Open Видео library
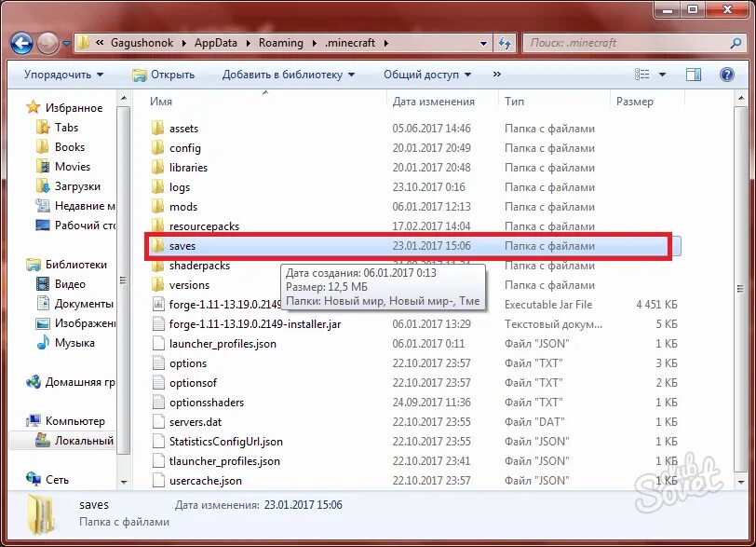Viewport: 756px width, 547px height. click(61, 284)
